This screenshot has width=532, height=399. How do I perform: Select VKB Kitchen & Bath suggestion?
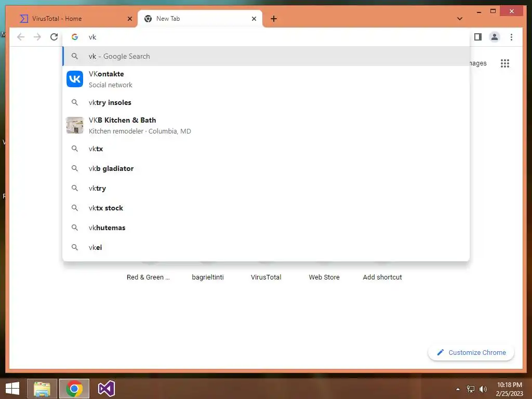click(x=267, y=126)
